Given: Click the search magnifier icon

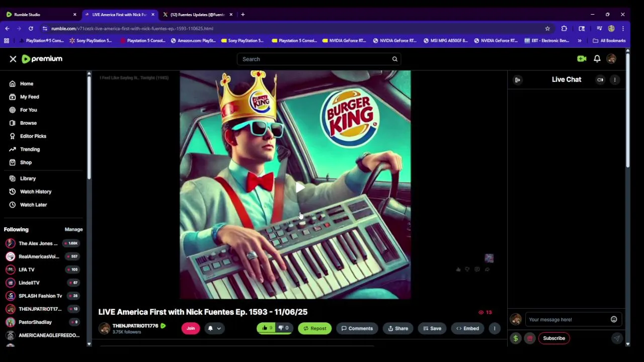Looking at the screenshot, I should [x=395, y=59].
